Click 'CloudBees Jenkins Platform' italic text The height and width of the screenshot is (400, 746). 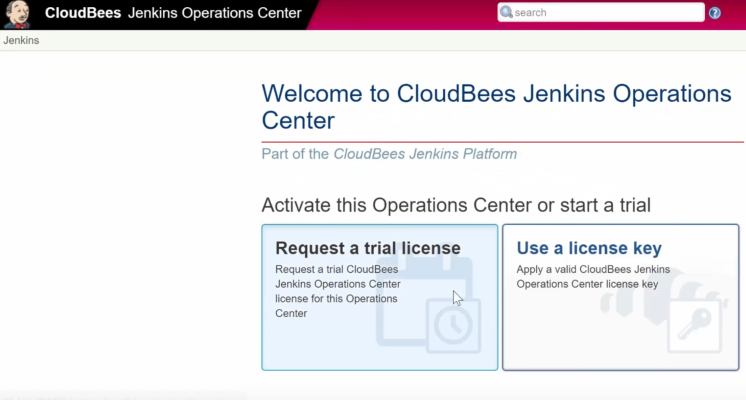click(425, 154)
